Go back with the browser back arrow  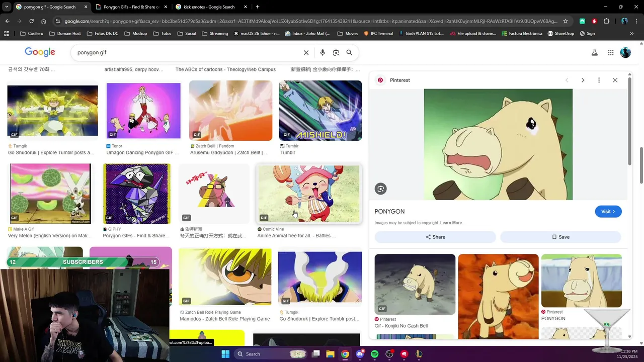tap(7, 21)
